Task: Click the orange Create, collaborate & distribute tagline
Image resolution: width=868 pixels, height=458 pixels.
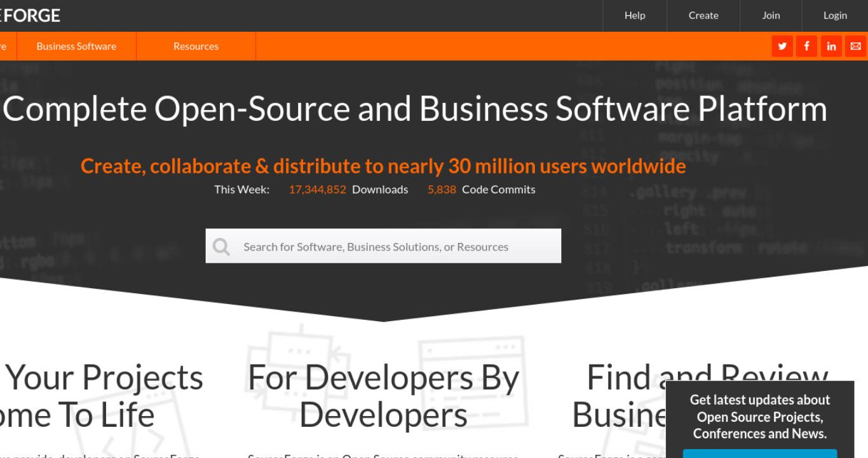Action: [x=383, y=166]
